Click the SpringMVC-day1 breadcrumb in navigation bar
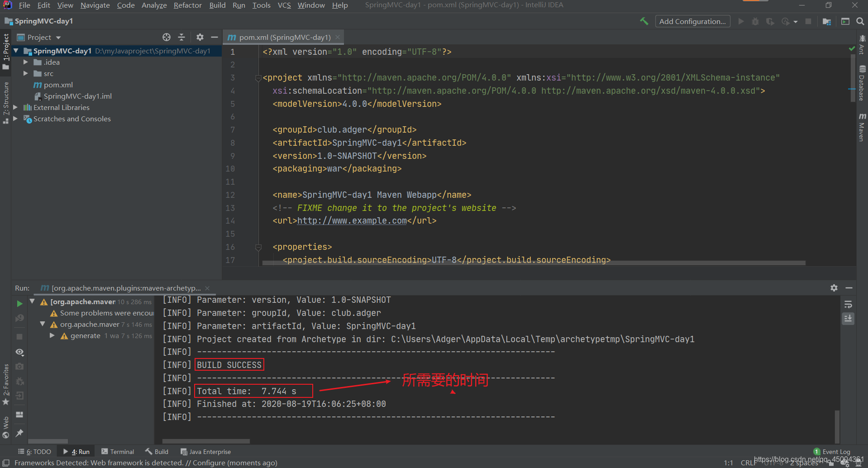The width and height of the screenshot is (868, 468). (39, 21)
